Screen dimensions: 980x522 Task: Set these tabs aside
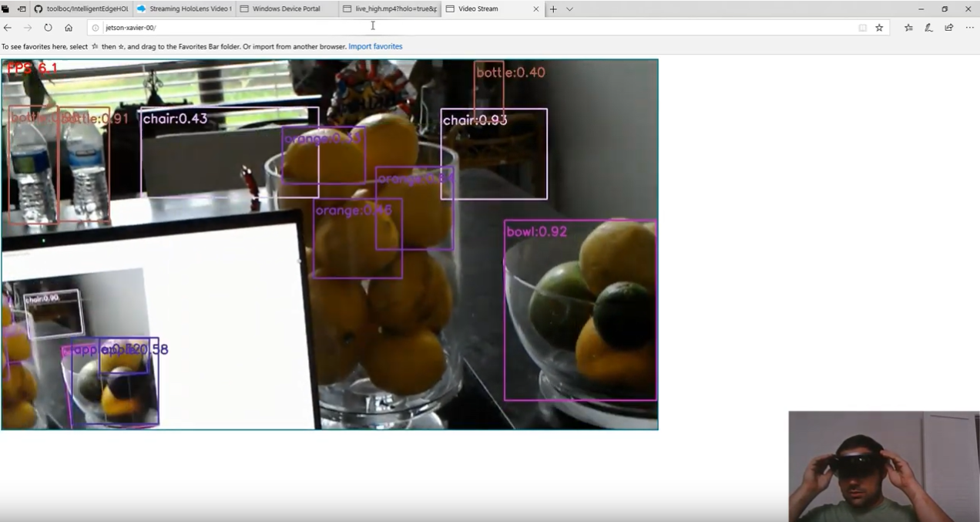coord(22,9)
